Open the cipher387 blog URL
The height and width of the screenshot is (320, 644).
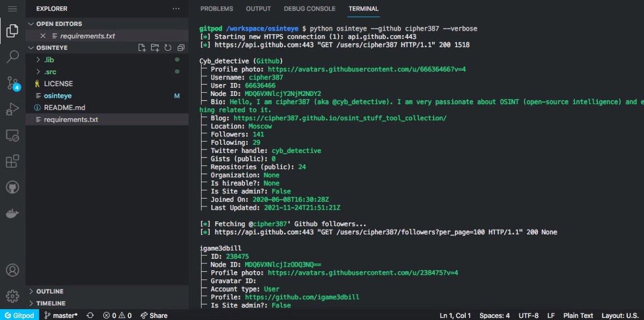point(340,118)
